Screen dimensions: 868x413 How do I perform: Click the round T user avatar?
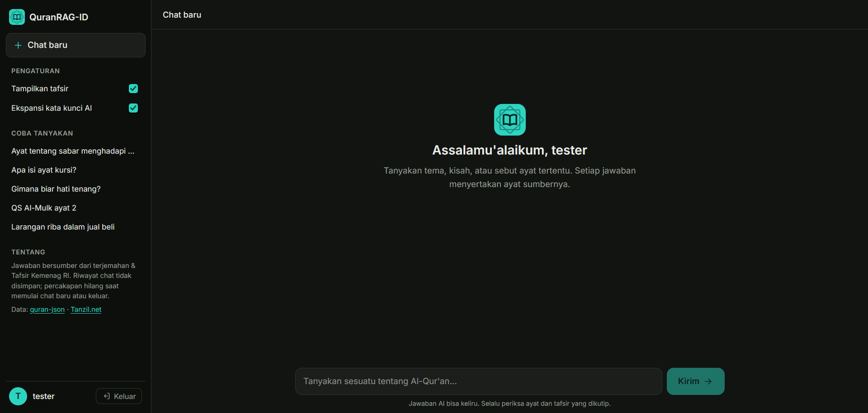[18, 396]
